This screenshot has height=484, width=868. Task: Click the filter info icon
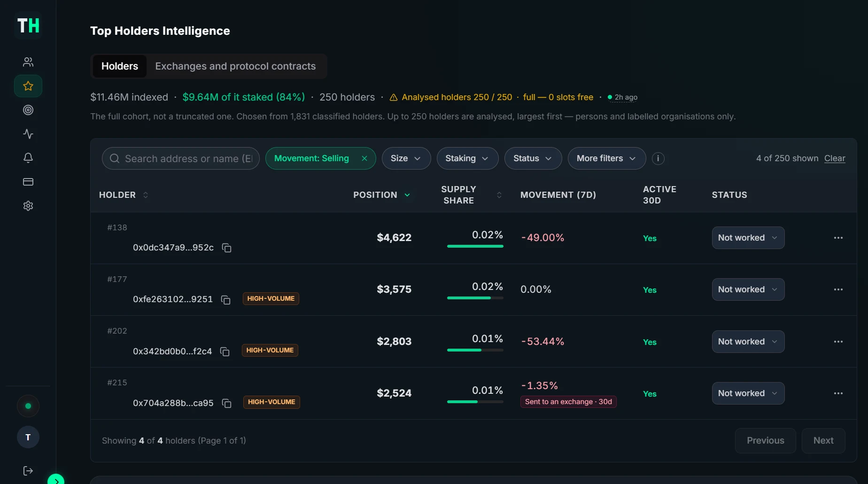658,158
